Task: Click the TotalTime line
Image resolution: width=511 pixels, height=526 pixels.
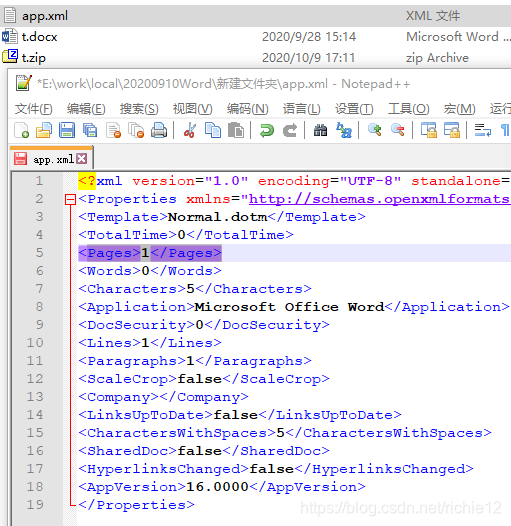Action: (x=186, y=234)
